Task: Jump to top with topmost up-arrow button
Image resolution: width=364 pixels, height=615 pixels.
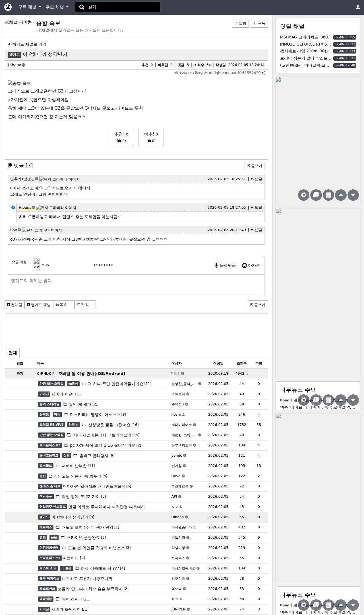Action: coord(341,195)
